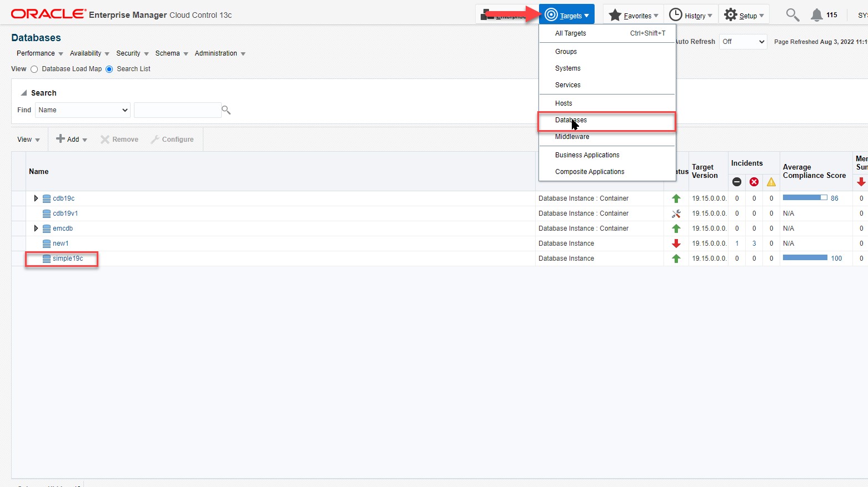Choose Business Applications menu entry
The image size is (868, 487).
point(607,155)
